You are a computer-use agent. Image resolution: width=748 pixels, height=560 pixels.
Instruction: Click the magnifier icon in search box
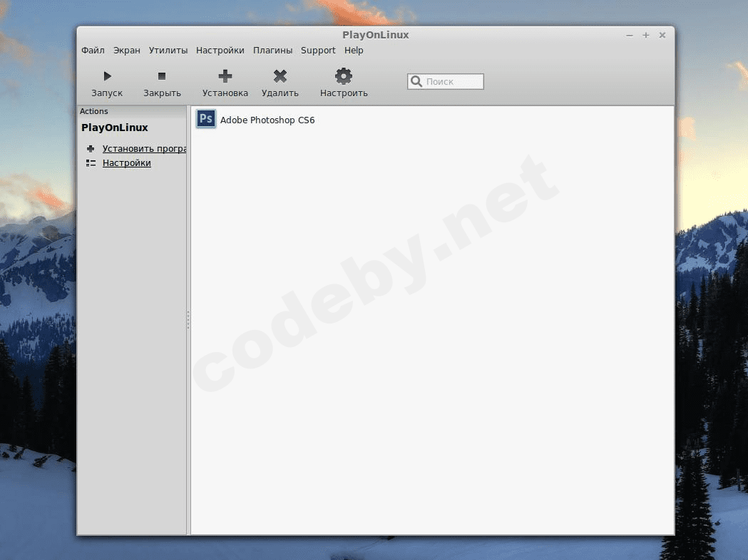pyautogui.click(x=416, y=82)
